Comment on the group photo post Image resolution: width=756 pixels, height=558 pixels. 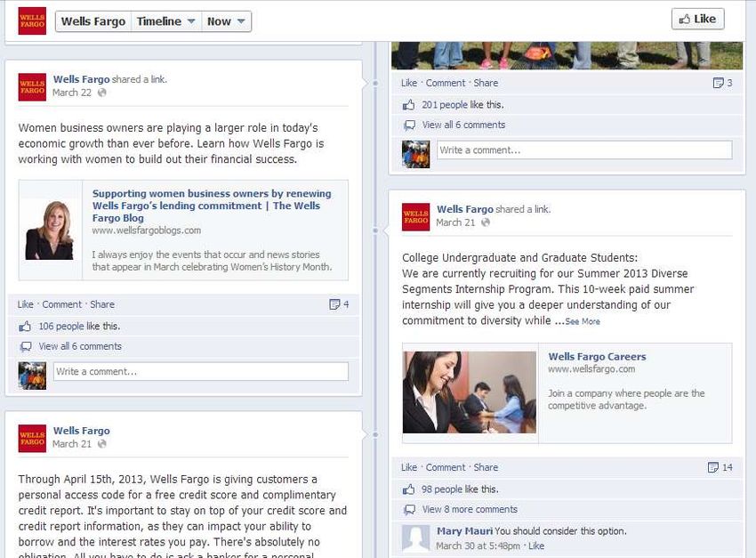[446, 83]
